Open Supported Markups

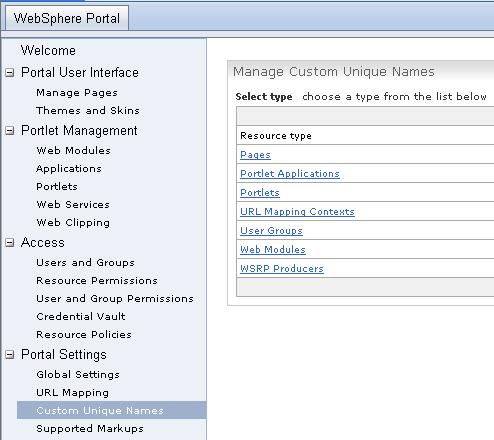pos(90,429)
